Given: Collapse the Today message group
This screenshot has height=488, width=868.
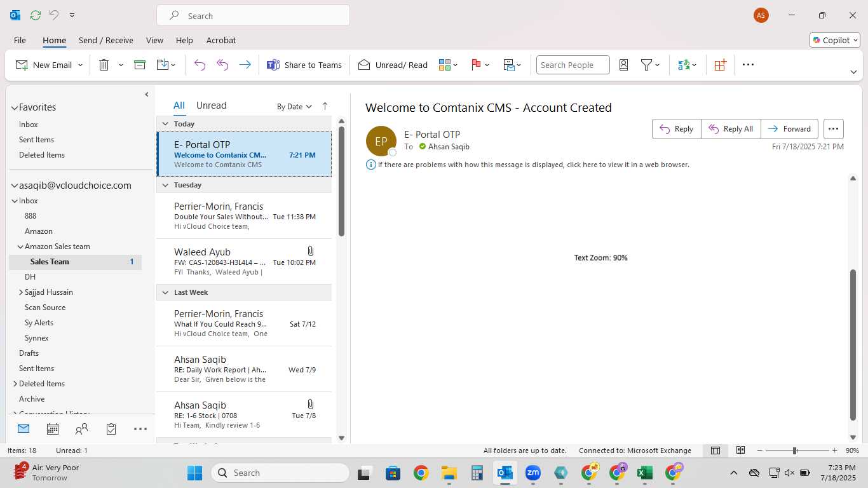Looking at the screenshot, I should tap(165, 124).
